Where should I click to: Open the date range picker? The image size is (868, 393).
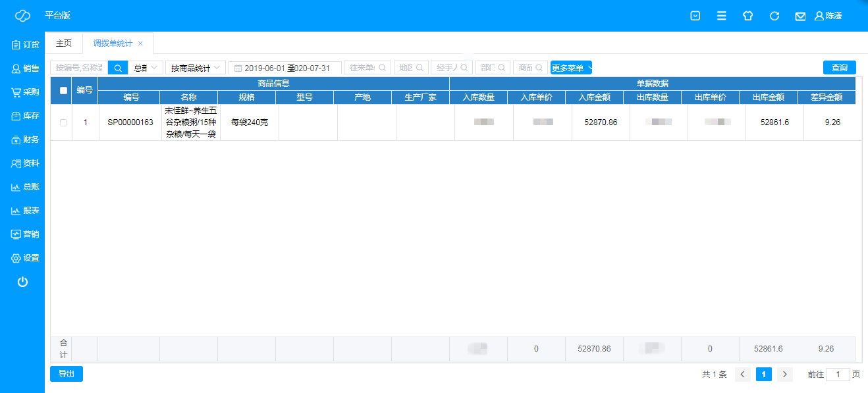point(285,68)
